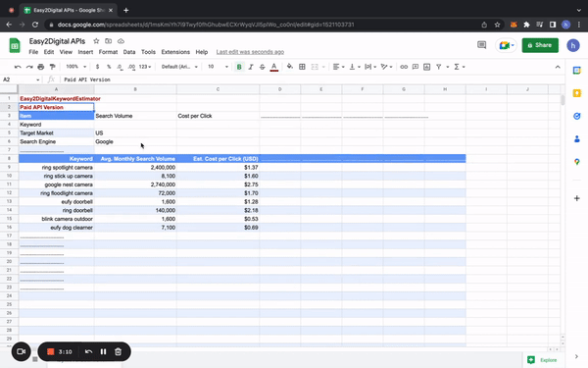The width and height of the screenshot is (588, 368).
Task: Open the 'Last edit was seconds ago' link
Action: pos(250,52)
